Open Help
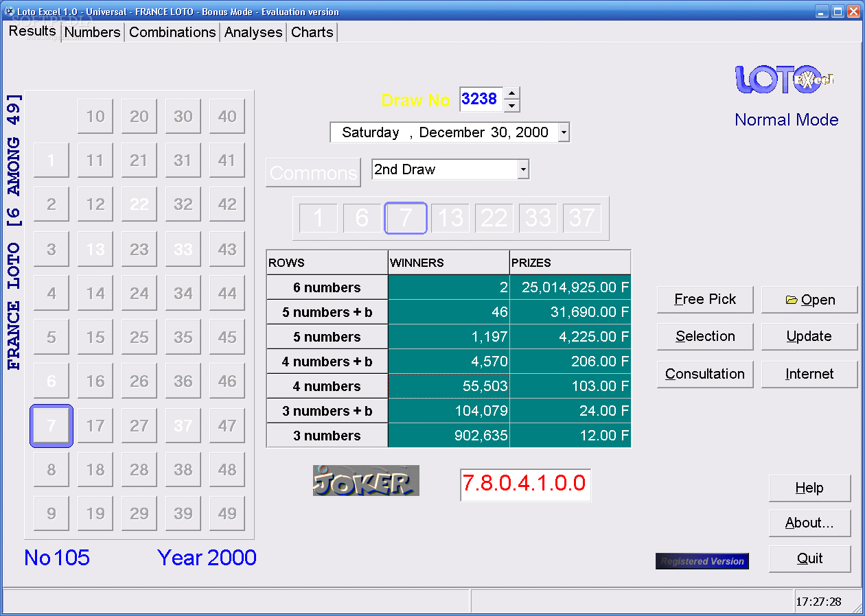 [x=809, y=488]
